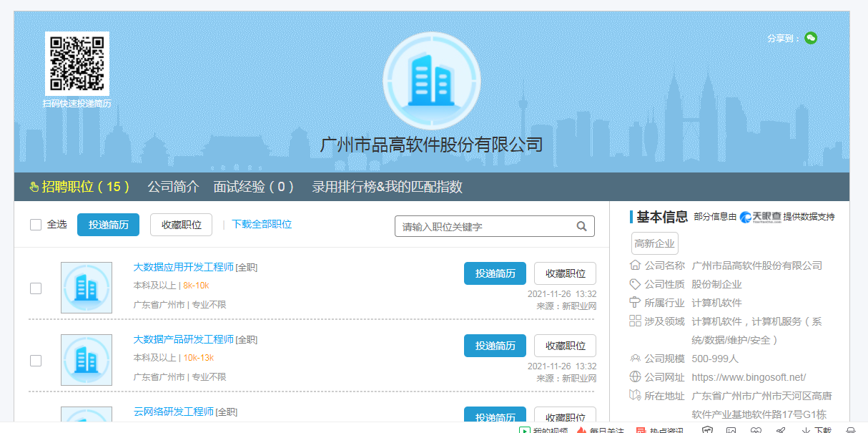This screenshot has width=868, height=433.
Task: Click the QR code for quick resume submission
Action: pos(77,64)
